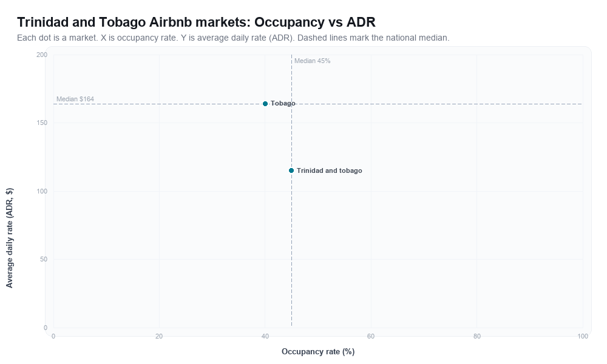The image size is (607, 364).
Task: Click the x-axis tick label 60
Action: click(x=371, y=337)
